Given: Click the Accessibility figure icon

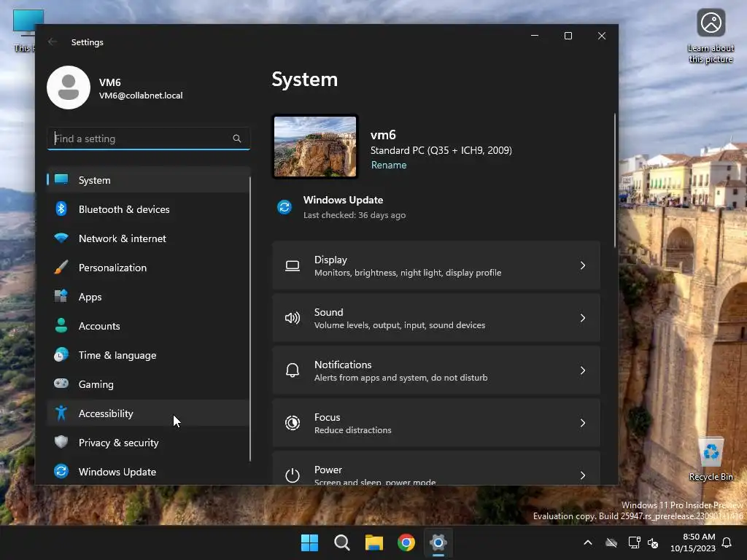Looking at the screenshot, I should (61, 413).
